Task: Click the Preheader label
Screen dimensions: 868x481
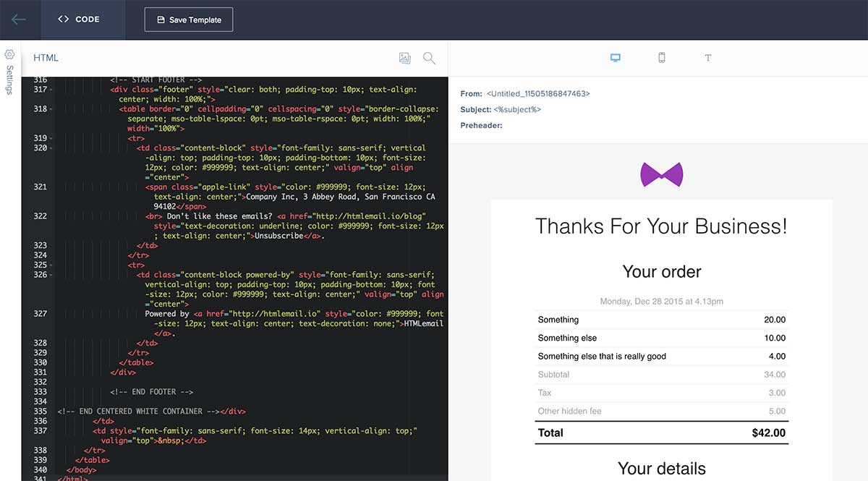Action: click(x=481, y=126)
